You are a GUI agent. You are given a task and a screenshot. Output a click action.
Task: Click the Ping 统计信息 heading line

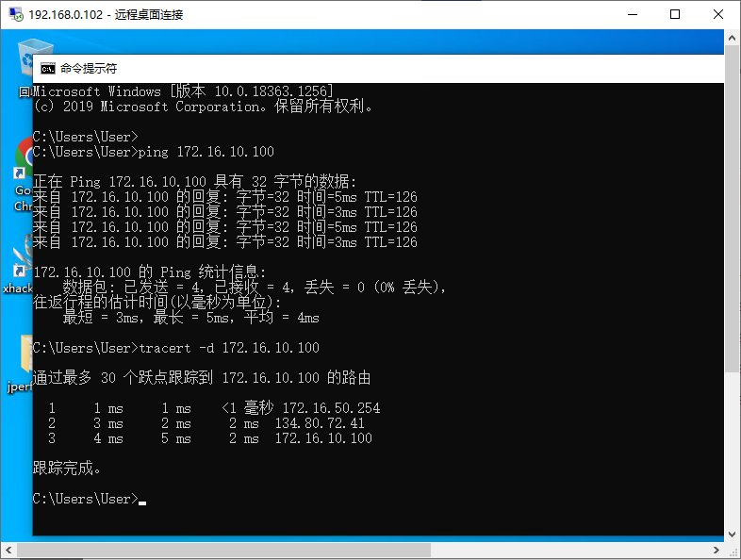tap(149, 272)
